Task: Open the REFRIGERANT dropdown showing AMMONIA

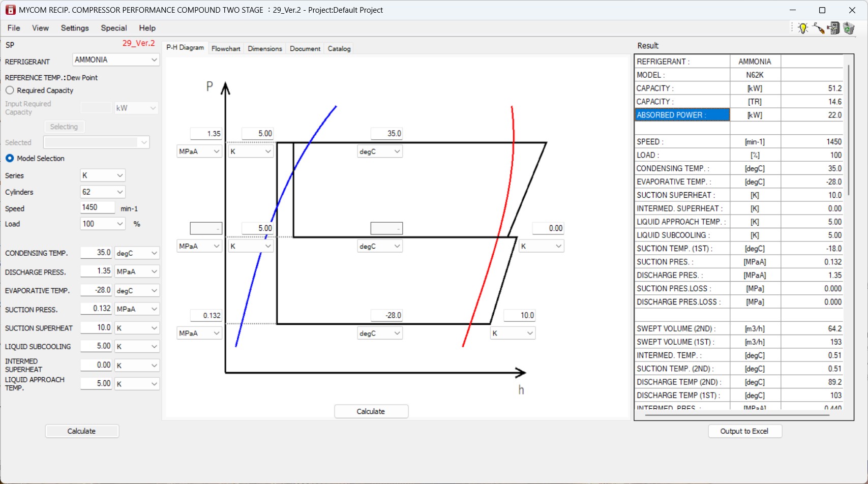Action: point(116,60)
